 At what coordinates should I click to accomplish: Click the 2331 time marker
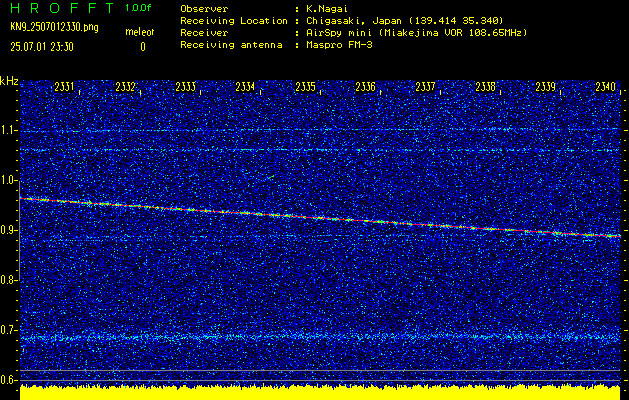(65, 87)
